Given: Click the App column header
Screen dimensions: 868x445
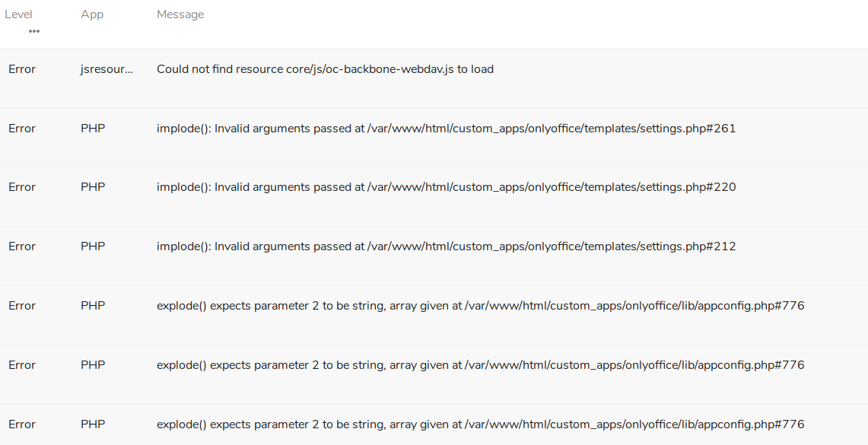Looking at the screenshot, I should (92, 14).
